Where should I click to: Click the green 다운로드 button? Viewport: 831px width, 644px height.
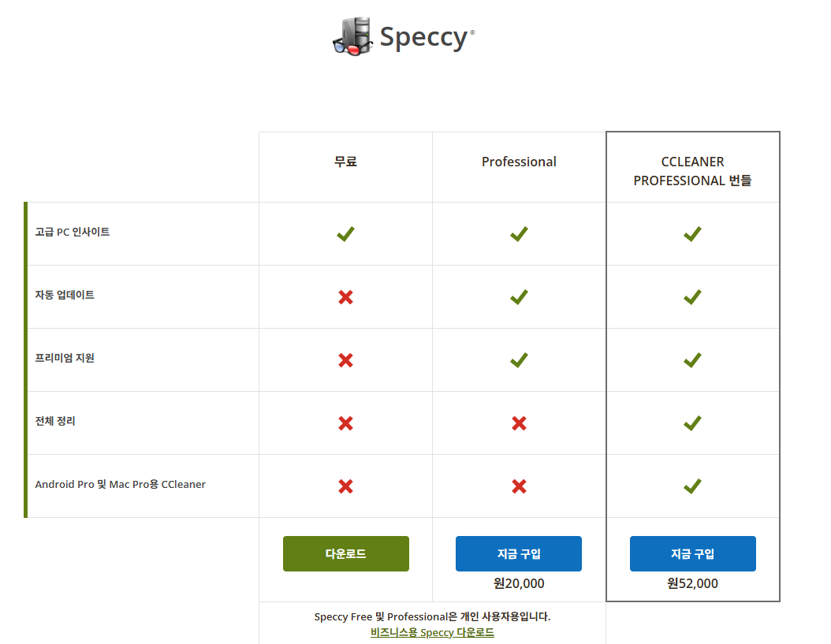coord(345,553)
